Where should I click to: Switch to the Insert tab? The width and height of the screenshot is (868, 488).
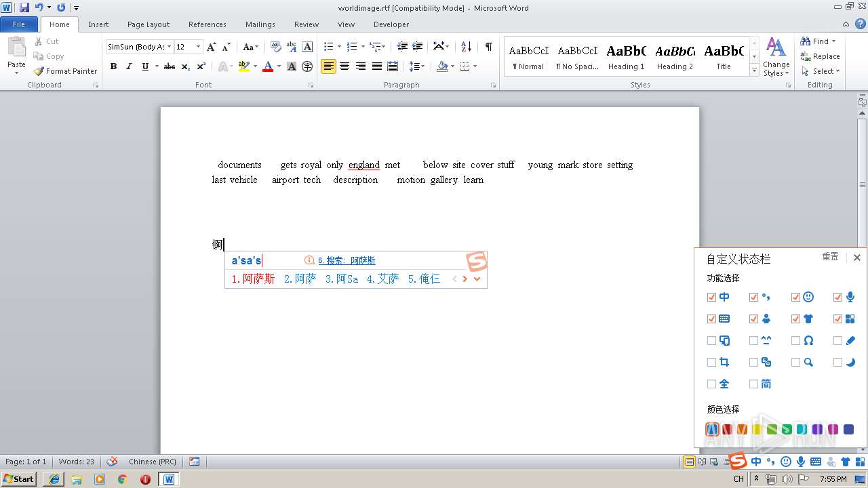point(98,24)
